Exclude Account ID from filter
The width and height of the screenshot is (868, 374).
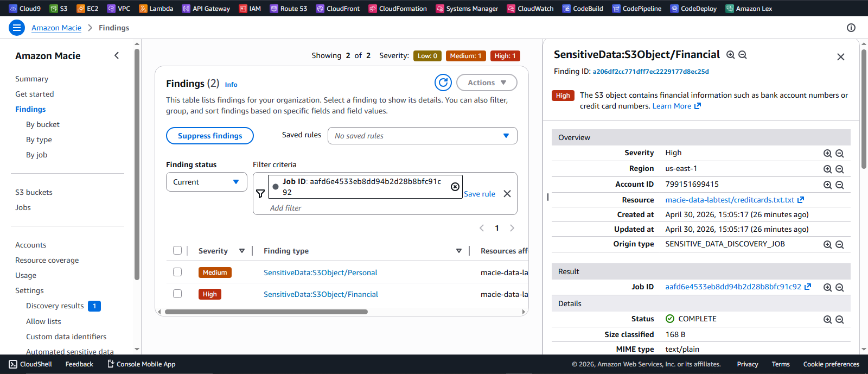(840, 185)
